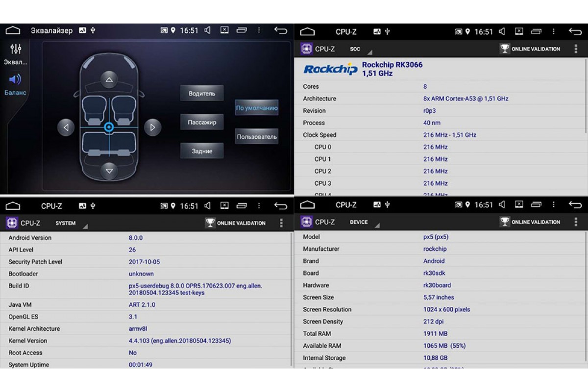This screenshot has height=392, width=588.
Task: Move sound balance right with the right arrow
Action: coord(152,127)
